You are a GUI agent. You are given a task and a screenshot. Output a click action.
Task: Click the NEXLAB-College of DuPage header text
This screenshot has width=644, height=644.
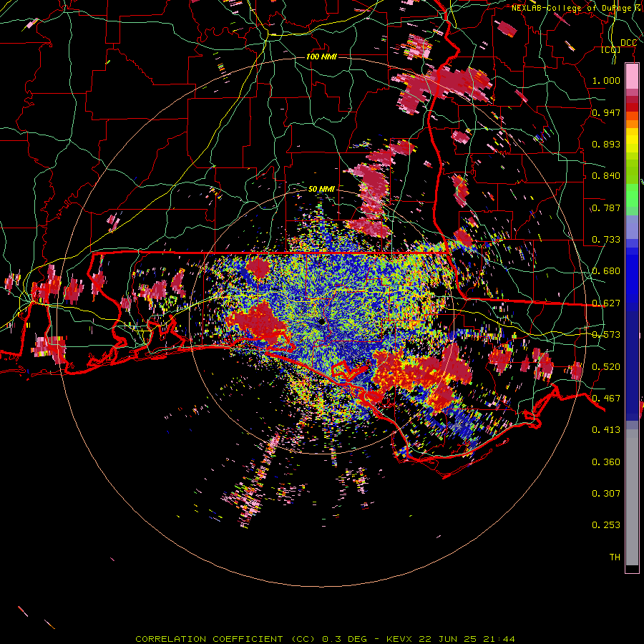(x=577, y=8)
